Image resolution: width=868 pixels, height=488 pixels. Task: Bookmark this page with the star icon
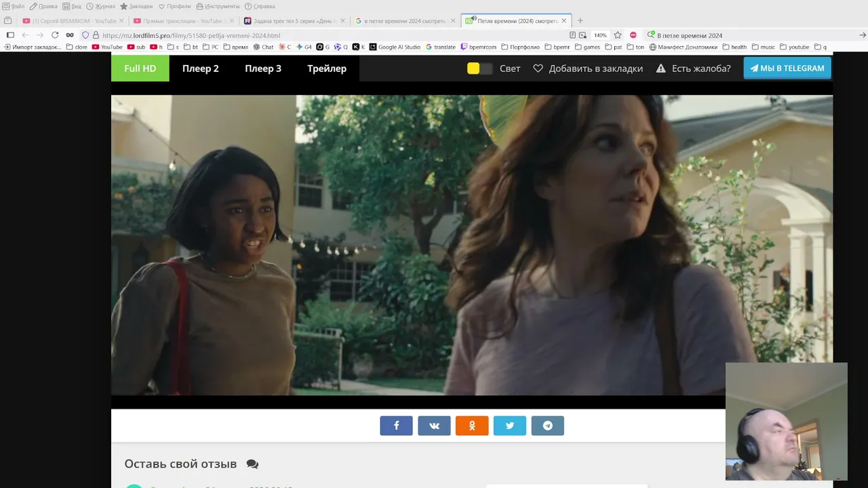click(x=618, y=35)
